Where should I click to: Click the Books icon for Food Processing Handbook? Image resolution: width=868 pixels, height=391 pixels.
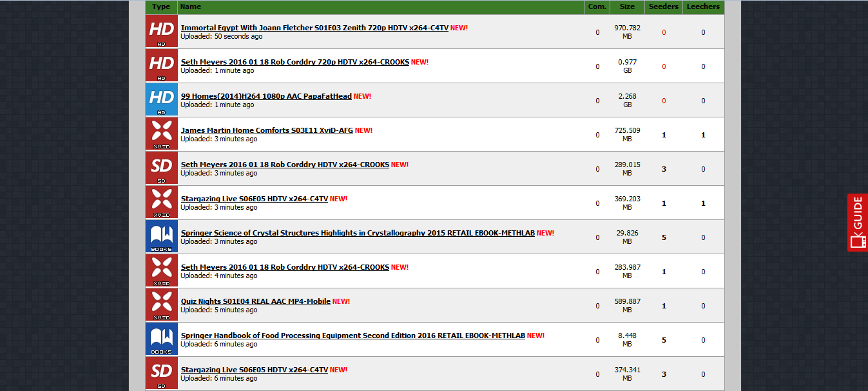click(162, 339)
